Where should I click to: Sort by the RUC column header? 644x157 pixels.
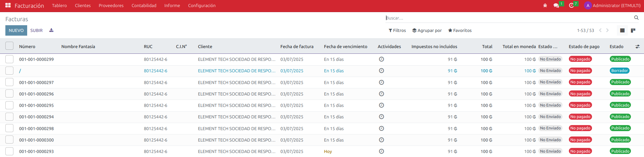coord(148,46)
